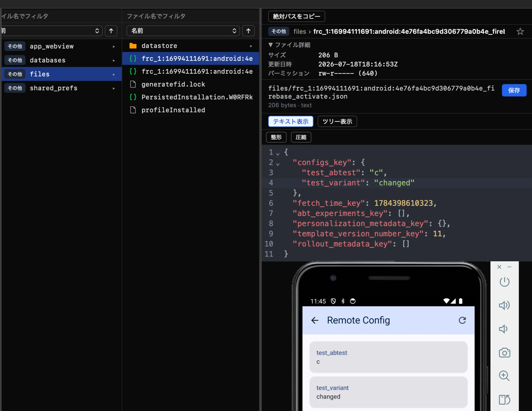Click the orange datastore folder icon

pyautogui.click(x=133, y=46)
